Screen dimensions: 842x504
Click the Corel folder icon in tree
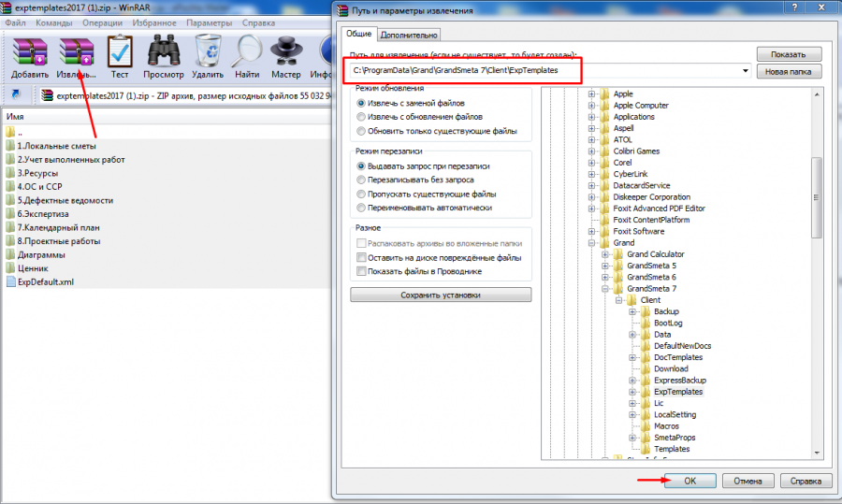(604, 162)
